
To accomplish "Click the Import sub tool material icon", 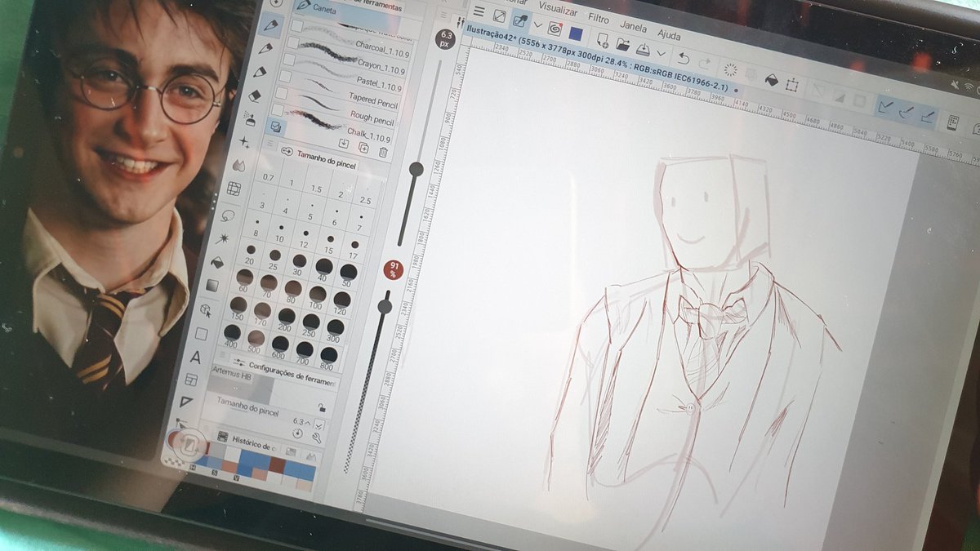I will pos(344,144).
